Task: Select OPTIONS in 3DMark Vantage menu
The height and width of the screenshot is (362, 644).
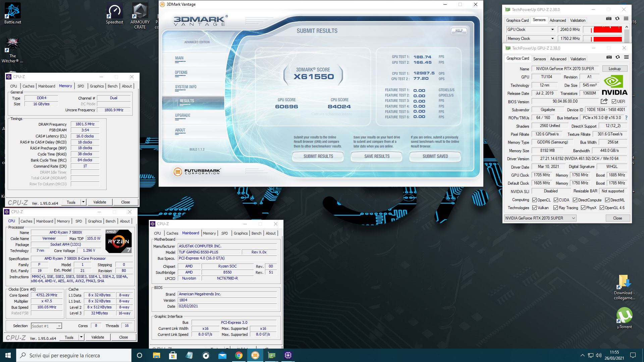Action: coord(181,72)
